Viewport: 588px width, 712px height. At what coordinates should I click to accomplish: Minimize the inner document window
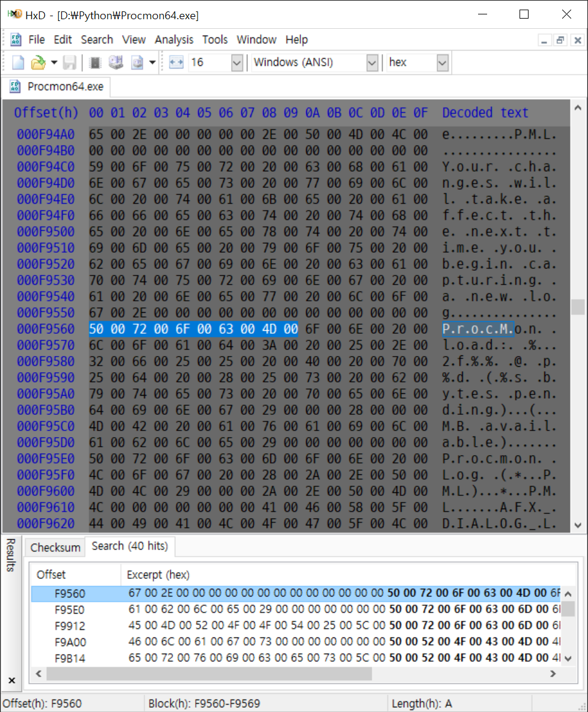coord(544,40)
